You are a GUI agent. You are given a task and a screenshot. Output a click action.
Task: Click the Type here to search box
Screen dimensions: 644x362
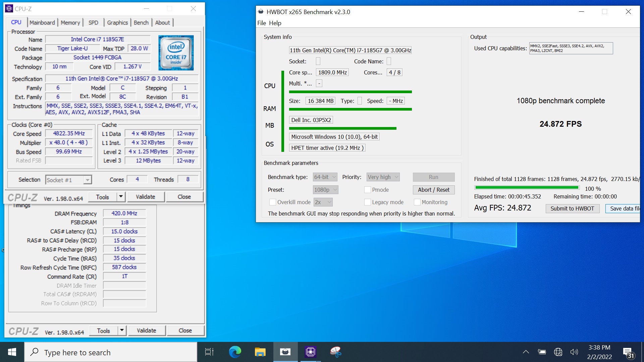click(x=111, y=352)
